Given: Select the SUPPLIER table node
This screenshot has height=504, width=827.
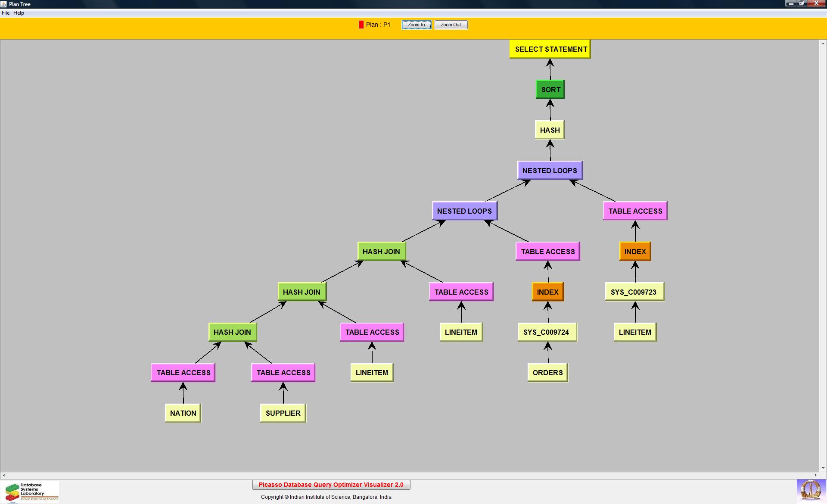Looking at the screenshot, I should (283, 413).
